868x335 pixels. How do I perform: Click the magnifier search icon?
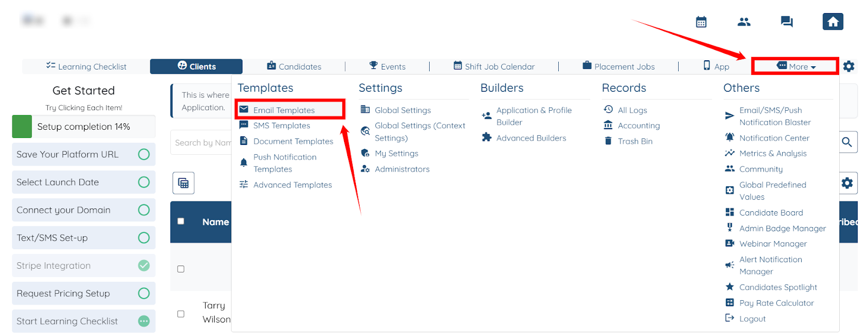[847, 142]
